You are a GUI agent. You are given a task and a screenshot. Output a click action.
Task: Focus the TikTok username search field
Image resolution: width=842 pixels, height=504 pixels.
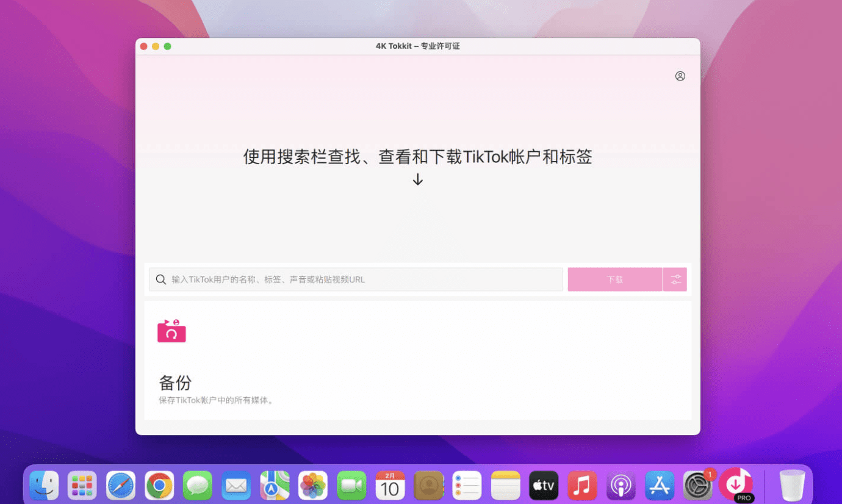pyautogui.click(x=360, y=279)
